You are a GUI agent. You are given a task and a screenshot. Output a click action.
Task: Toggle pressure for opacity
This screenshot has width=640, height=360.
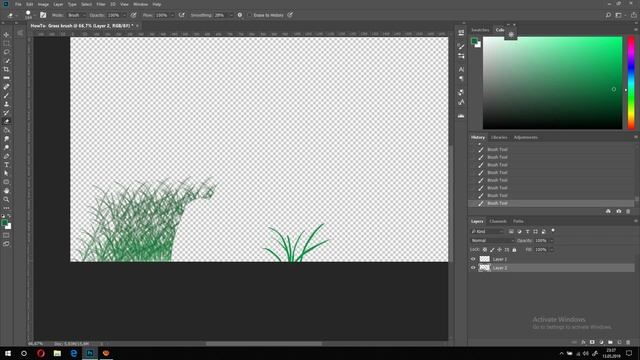coord(133,15)
